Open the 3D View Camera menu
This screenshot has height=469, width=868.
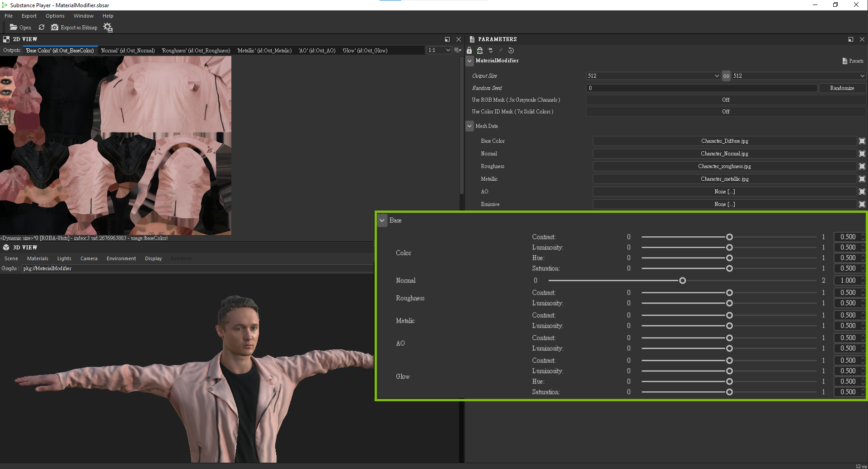tap(89, 258)
